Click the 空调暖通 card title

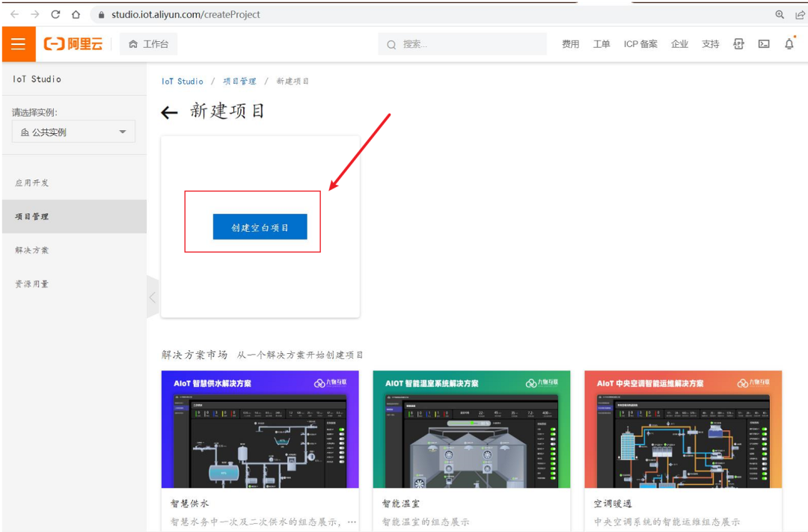coord(613,503)
